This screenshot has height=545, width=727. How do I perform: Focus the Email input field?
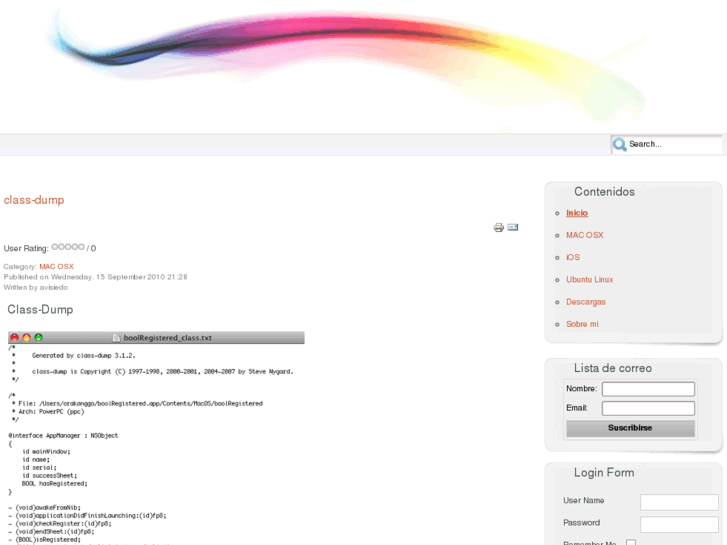(x=648, y=408)
